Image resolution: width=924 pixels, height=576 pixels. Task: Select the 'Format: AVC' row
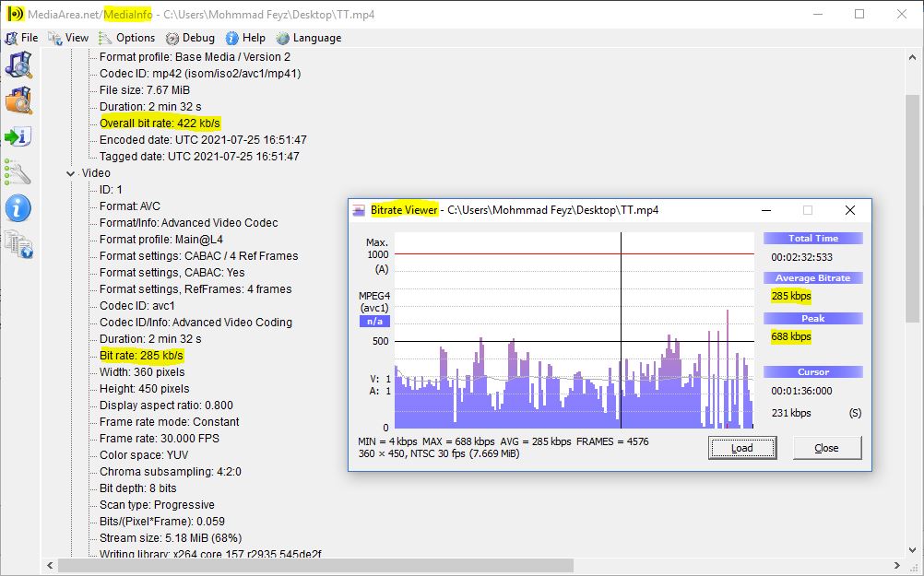coord(130,206)
